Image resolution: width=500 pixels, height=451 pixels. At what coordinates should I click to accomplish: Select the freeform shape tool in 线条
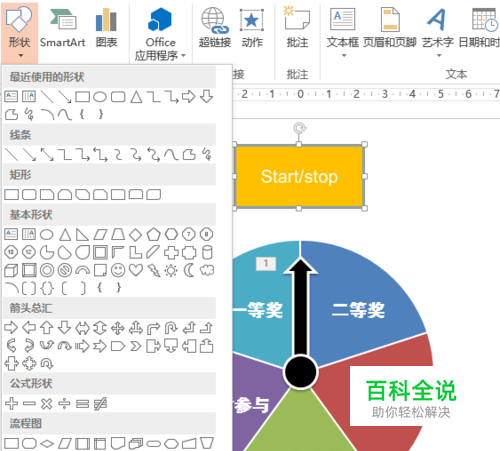pyautogui.click(x=189, y=155)
